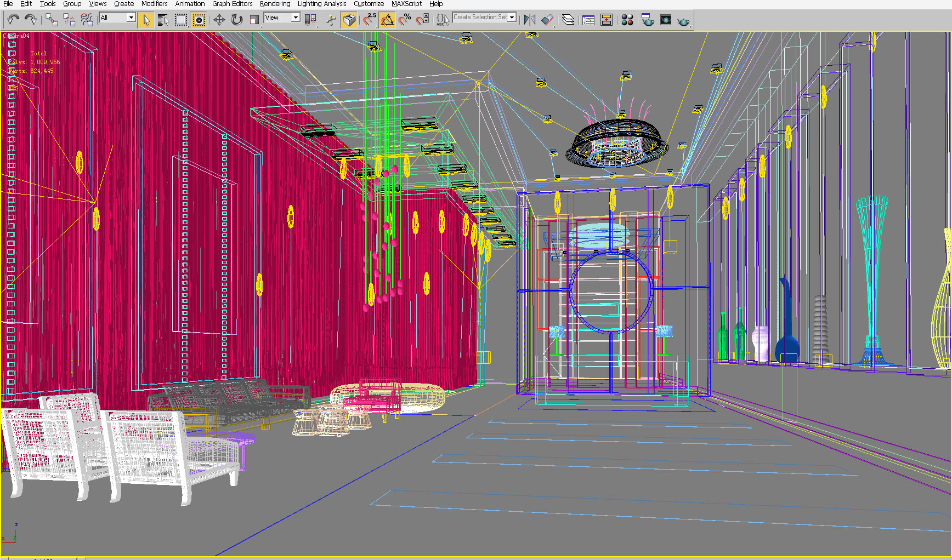Open the Lighting Analysis menu
This screenshot has width=952, height=560.
[x=322, y=4]
